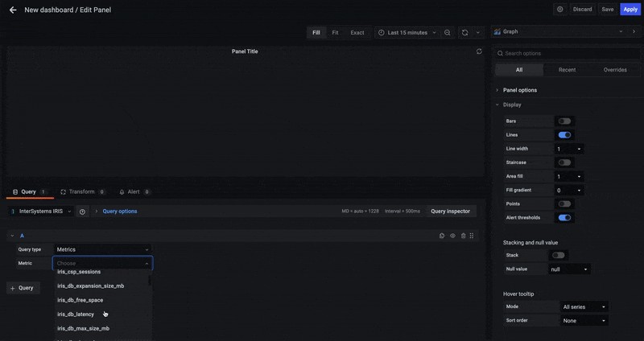Image resolution: width=644 pixels, height=341 pixels.
Task: Click the Apply button
Action: tap(630, 10)
